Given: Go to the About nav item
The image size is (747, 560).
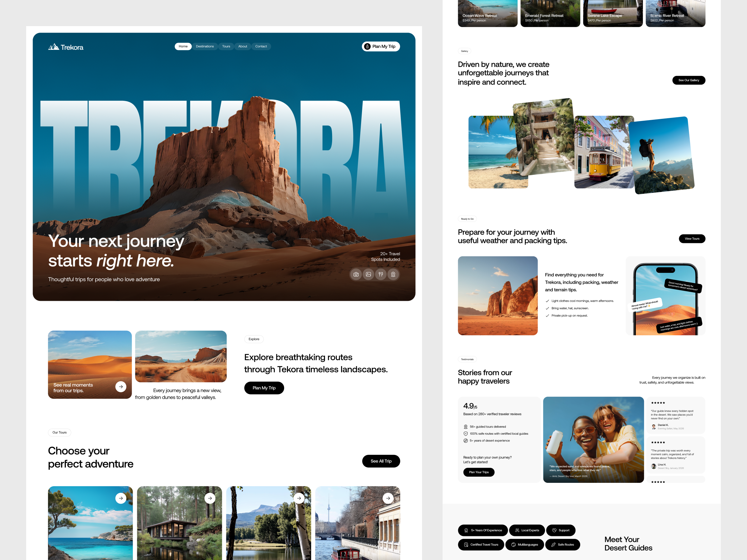Looking at the screenshot, I should click(x=242, y=46).
